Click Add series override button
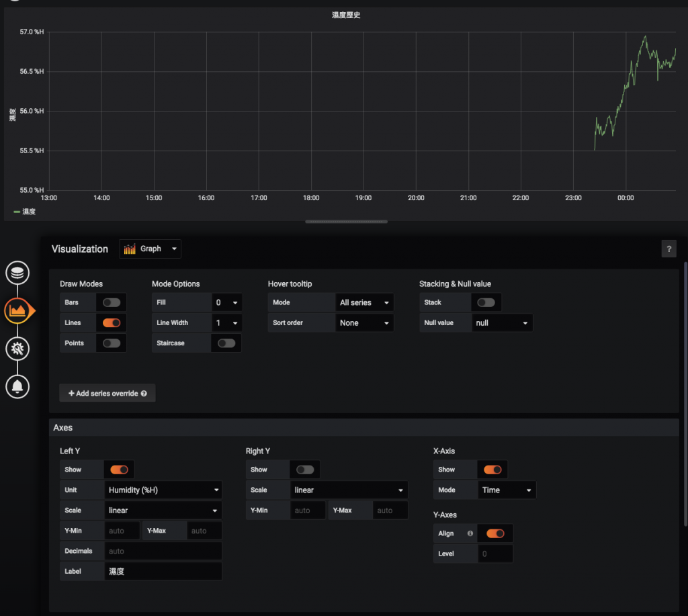688x616 pixels. pyautogui.click(x=107, y=394)
